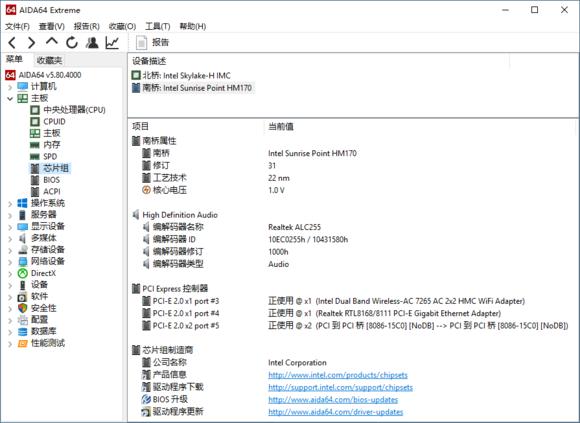This screenshot has height=423, width=580.
Task: Click the 安全性 shield icon
Action: tap(23, 308)
